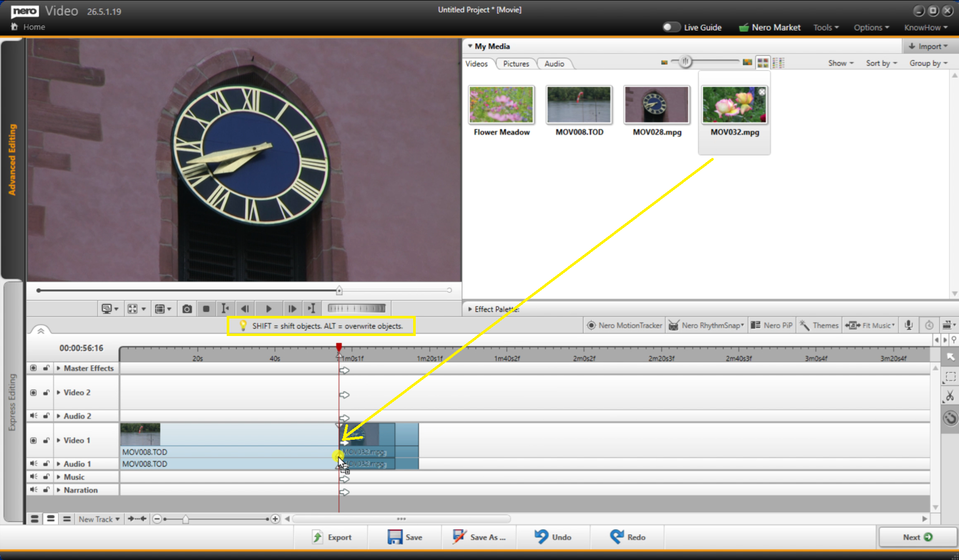Viewport: 959px width, 560px height.
Task: Toggle the lock on Video 1 track
Action: pos(46,440)
